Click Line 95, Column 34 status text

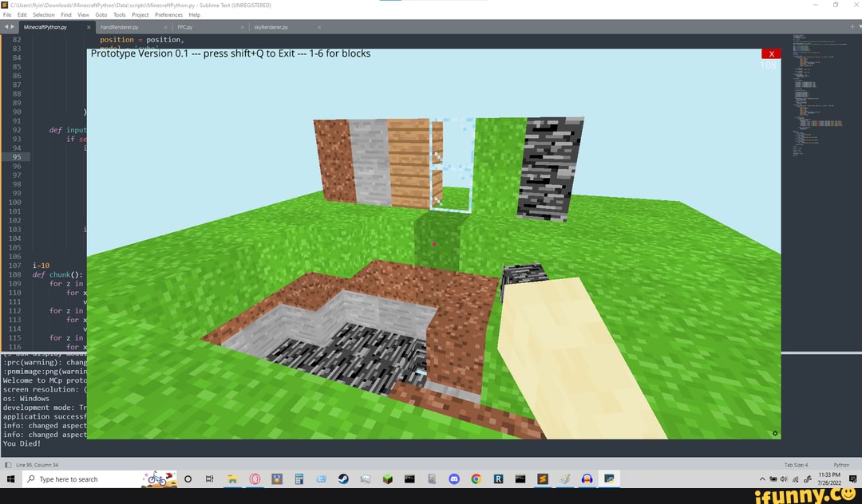click(x=37, y=465)
